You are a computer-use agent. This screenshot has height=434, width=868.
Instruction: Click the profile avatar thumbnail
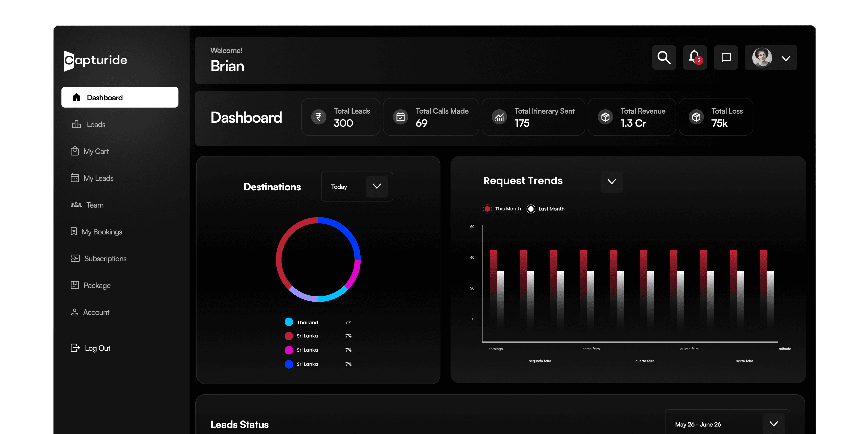[762, 58]
